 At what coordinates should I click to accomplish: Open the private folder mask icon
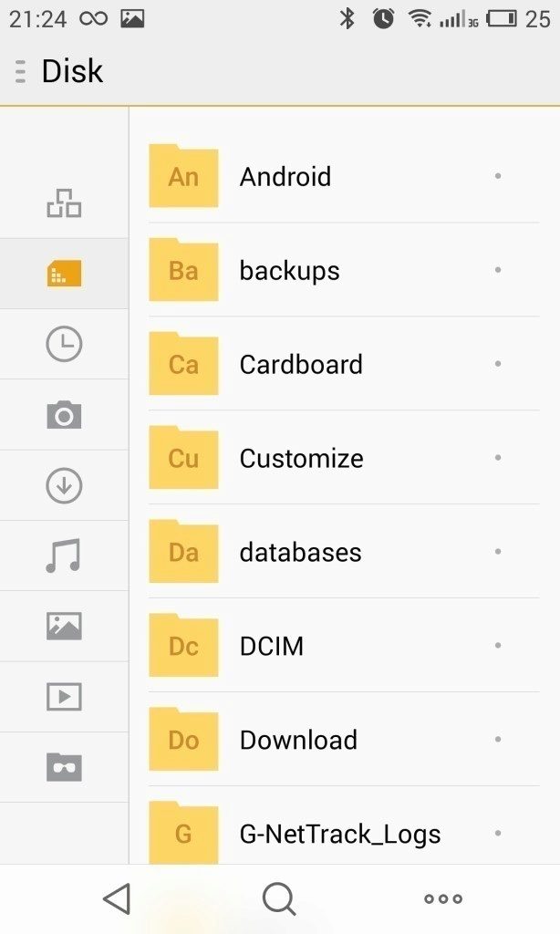64,766
